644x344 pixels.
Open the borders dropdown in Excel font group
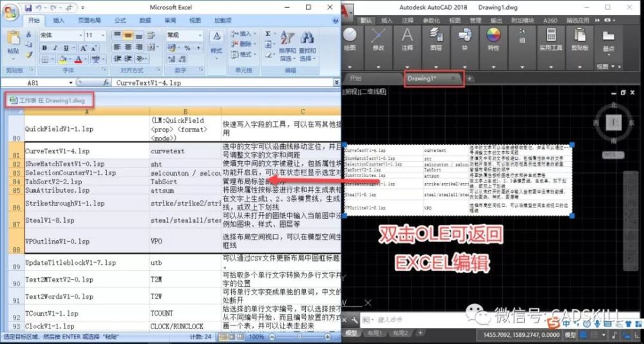click(x=53, y=60)
